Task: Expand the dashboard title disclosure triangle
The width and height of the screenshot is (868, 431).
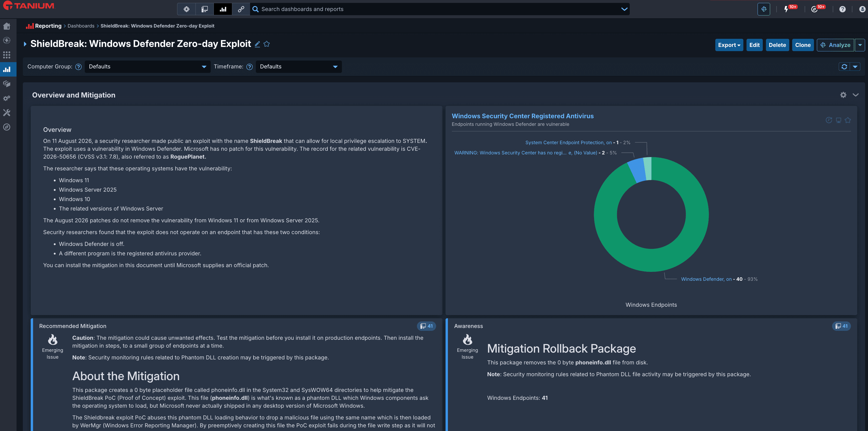Action: 25,44
